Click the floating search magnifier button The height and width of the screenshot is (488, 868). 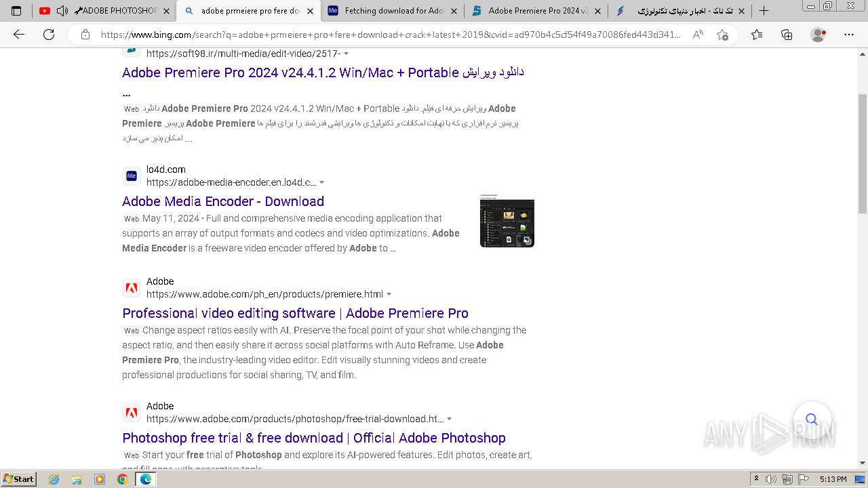pyautogui.click(x=812, y=419)
